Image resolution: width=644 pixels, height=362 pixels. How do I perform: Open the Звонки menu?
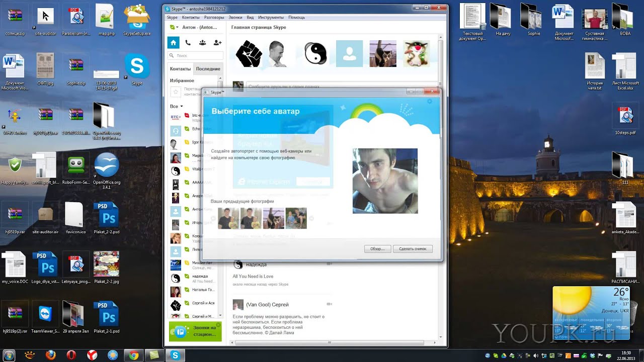(235, 17)
